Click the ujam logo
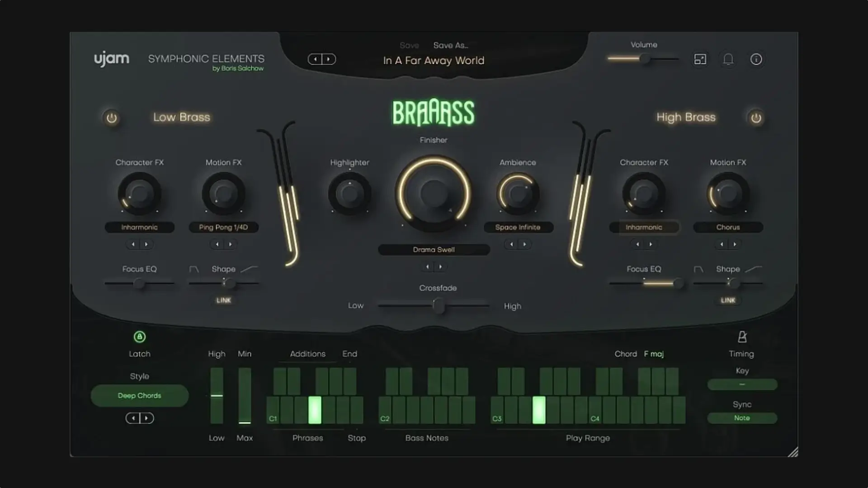The height and width of the screenshot is (488, 868). tap(111, 58)
